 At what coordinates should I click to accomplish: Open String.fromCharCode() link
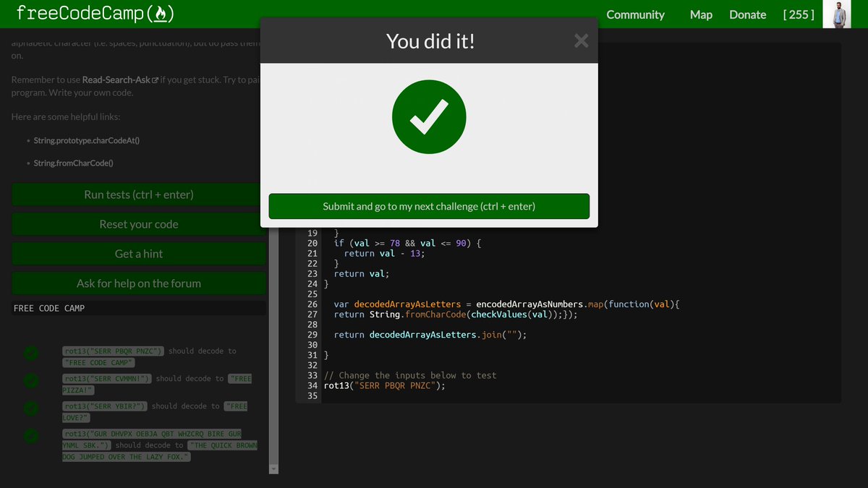(x=74, y=163)
